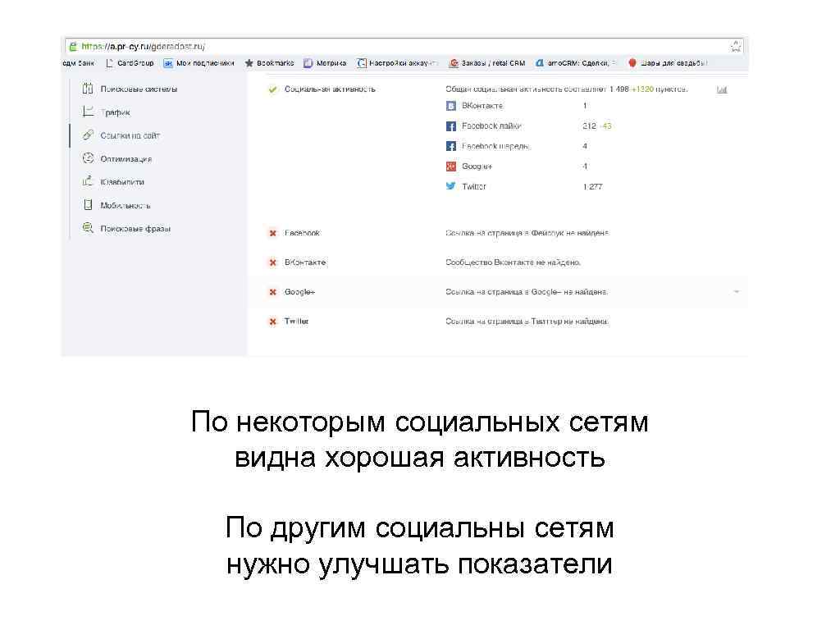Screen dimensions: 840x630
Task: Click the Twitter bird icon
Action: (450, 186)
